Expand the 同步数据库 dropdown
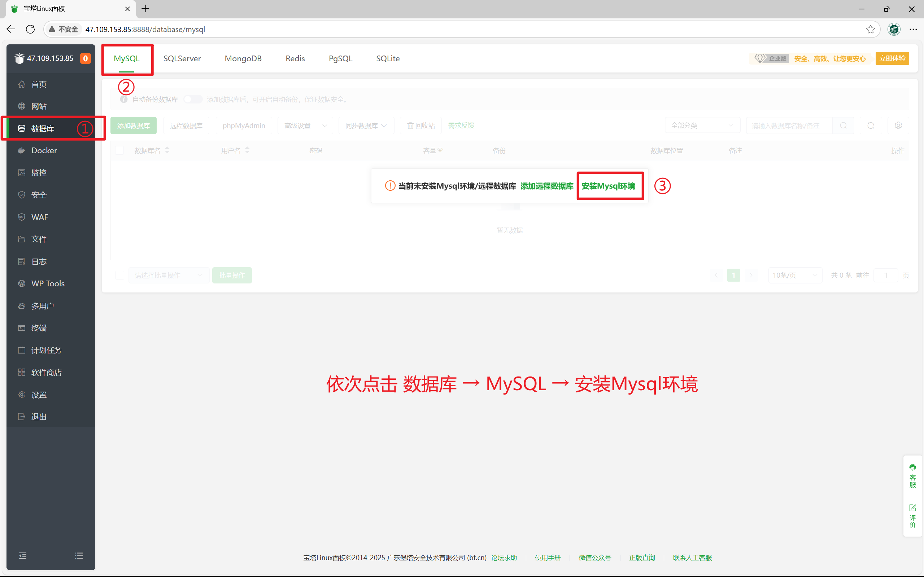Viewport: 924px width, 577px height. 366,125
